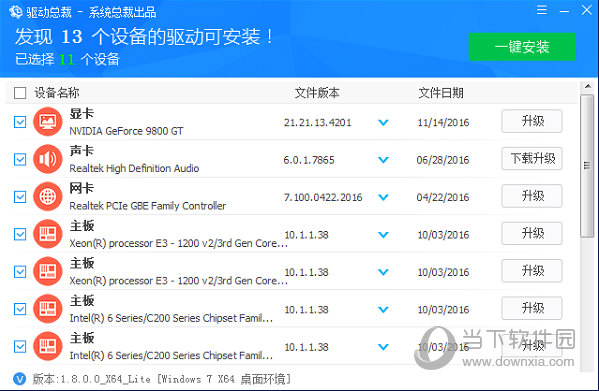599x391 pixels.
Task: Click the app logo in title bar
Action: pos(16,12)
